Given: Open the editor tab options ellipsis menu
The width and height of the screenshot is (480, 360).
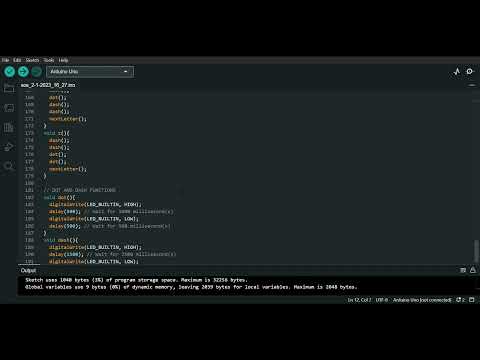Looking at the screenshot, I should [x=472, y=85].
